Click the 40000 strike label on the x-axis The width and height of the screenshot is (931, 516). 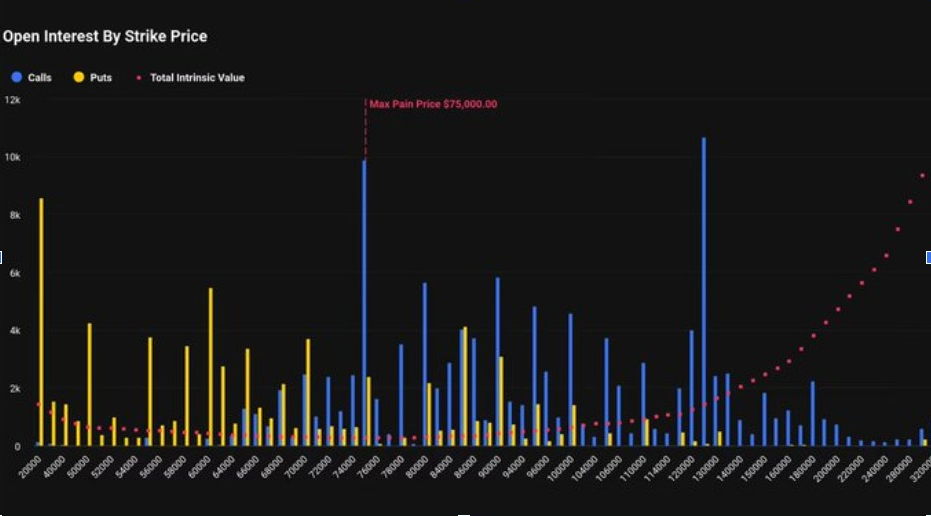(x=54, y=467)
